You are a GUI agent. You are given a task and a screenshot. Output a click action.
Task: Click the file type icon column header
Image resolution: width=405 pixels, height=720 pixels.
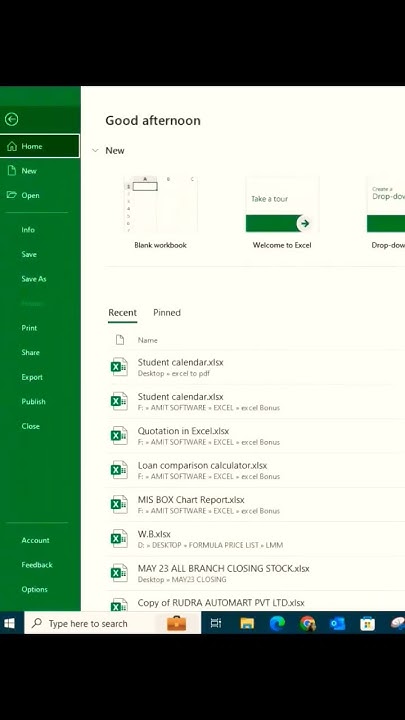click(x=120, y=340)
